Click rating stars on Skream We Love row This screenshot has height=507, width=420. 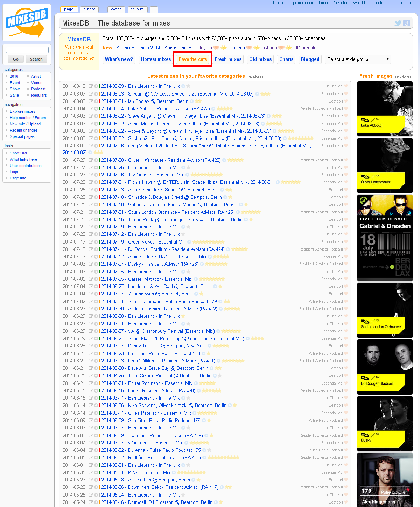click(x=265, y=94)
